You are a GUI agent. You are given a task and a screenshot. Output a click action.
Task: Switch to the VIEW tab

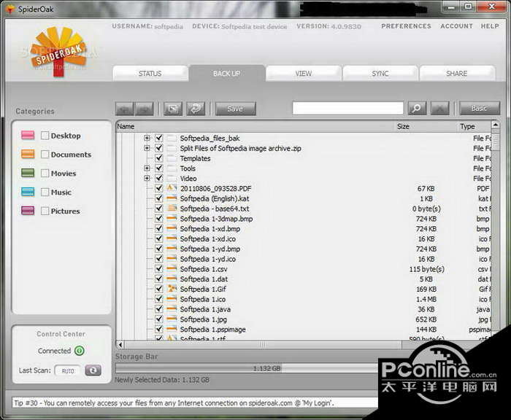(x=304, y=73)
